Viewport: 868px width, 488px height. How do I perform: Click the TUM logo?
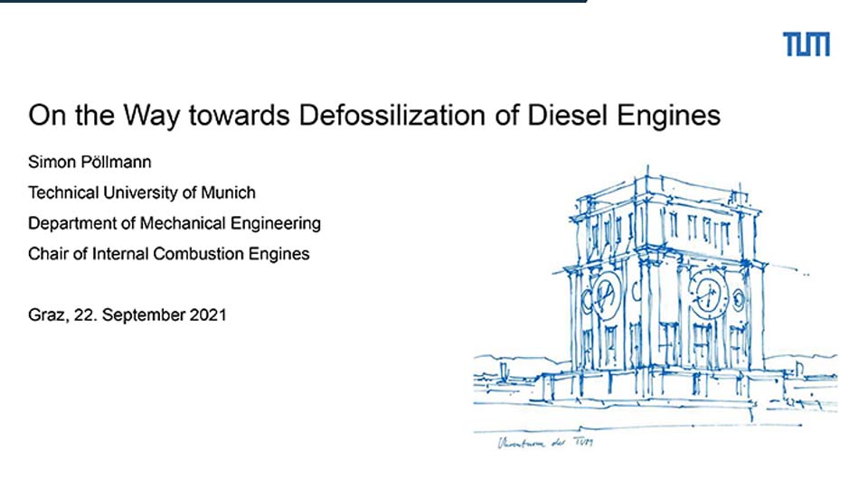[806, 44]
